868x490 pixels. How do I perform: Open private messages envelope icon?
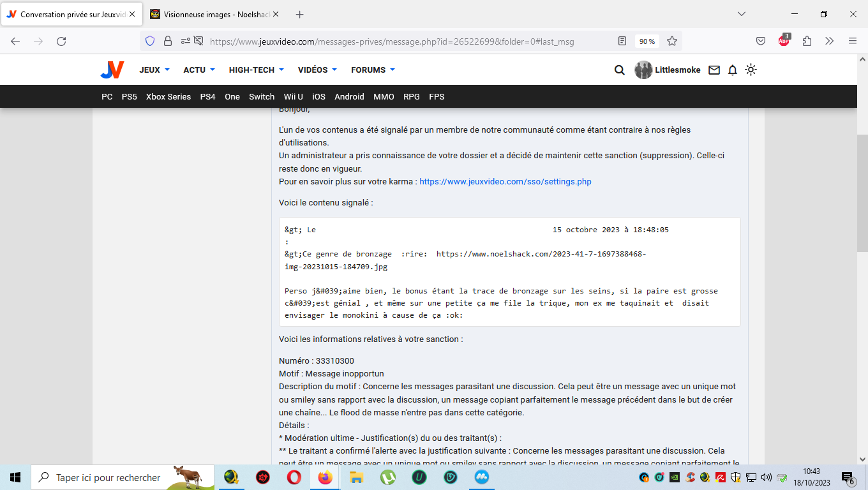714,70
